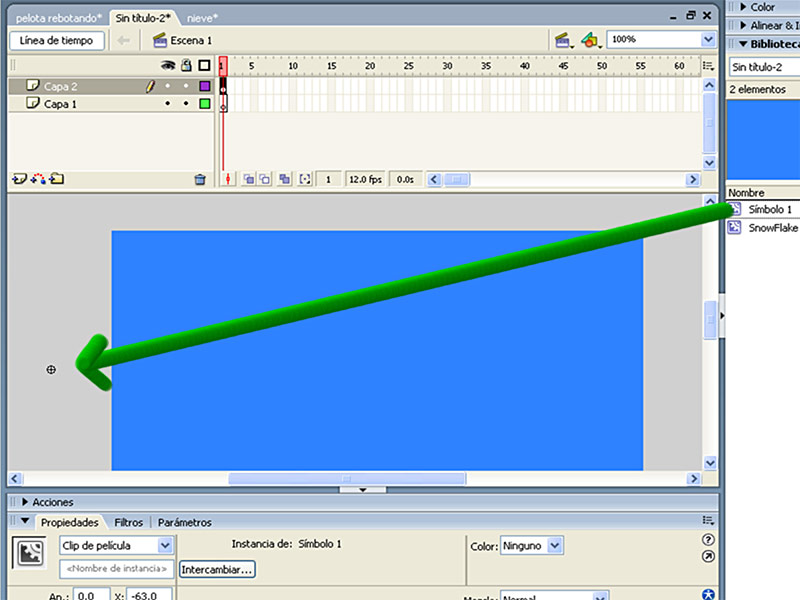Enable onion skin in the timeline
Screen dimensions: 800x600
pos(249,180)
